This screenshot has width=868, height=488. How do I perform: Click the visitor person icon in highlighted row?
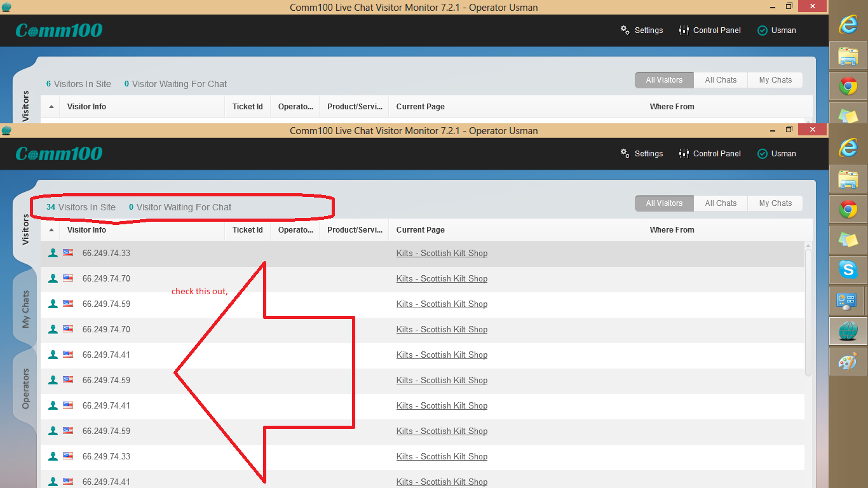[53, 253]
